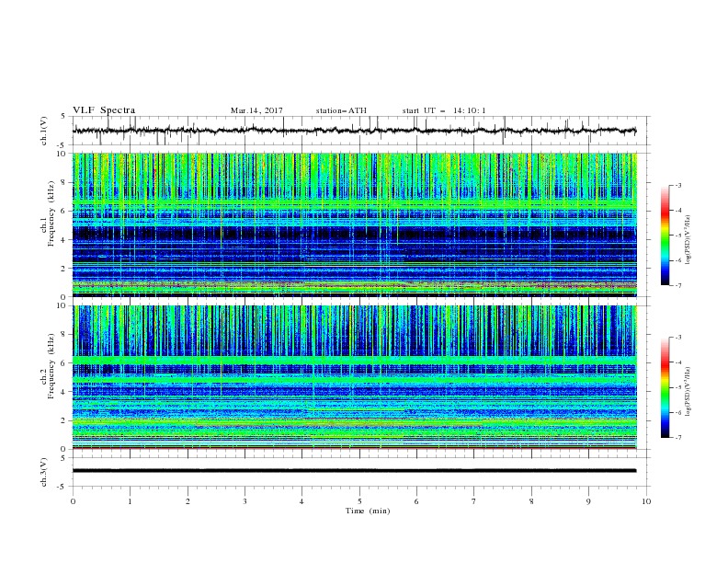
Task: Click the "-3" label on upper colorbar
Action: 678,185
